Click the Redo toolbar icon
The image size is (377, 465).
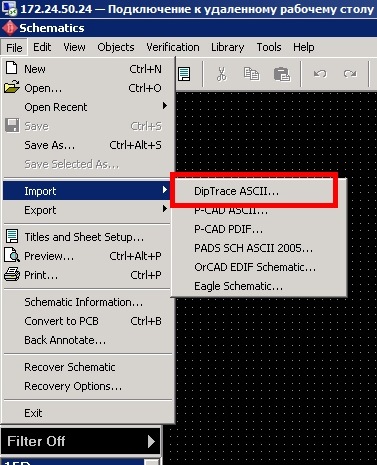[x=350, y=73]
